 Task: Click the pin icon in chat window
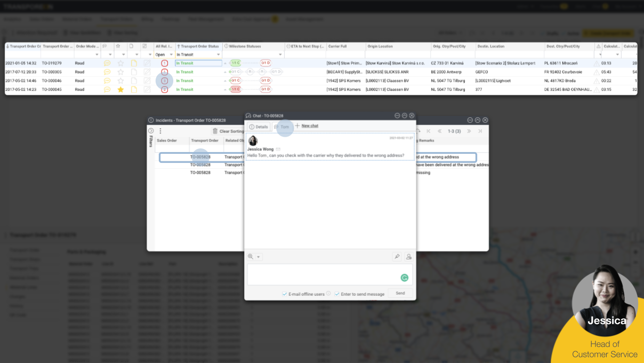[x=397, y=257]
